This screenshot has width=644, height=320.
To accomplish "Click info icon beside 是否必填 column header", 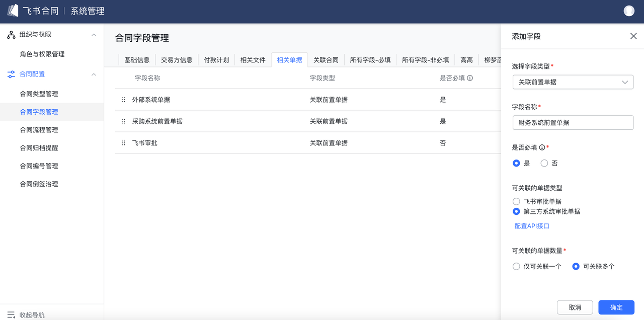I will pos(470,78).
